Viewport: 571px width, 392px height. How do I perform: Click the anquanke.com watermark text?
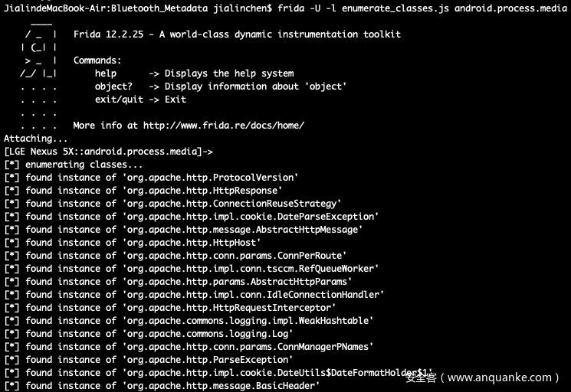[491, 377]
